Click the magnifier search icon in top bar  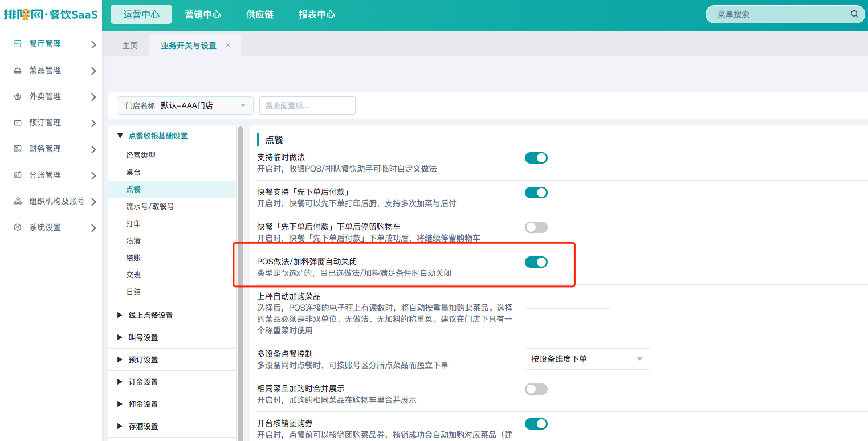click(x=854, y=14)
